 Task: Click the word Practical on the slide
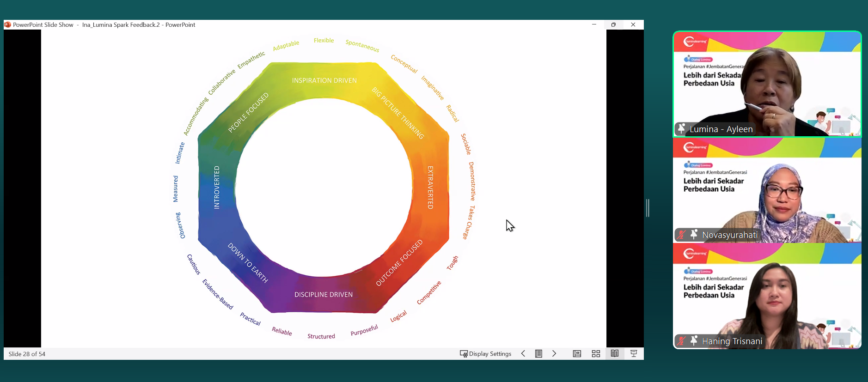(250, 319)
